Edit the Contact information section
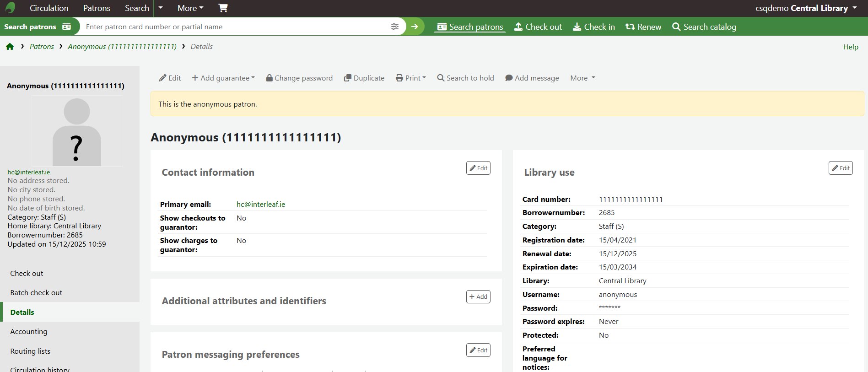This screenshot has height=372, width=868. (x=478, y=168)
